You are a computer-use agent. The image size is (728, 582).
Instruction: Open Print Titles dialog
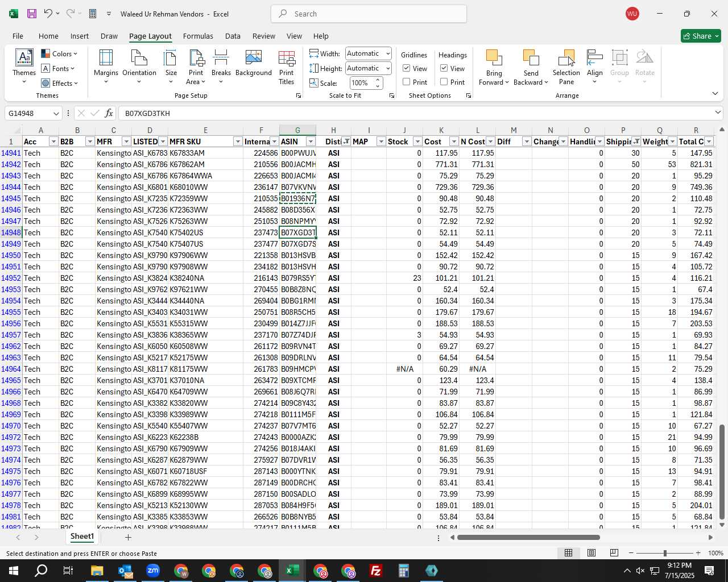pyautogui.click(x=287, y=66)
